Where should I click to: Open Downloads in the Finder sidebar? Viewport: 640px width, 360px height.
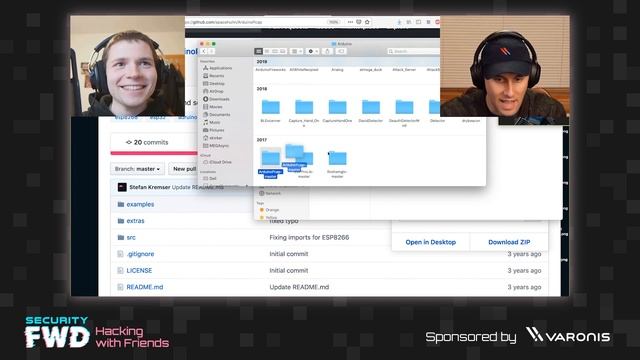216,99
